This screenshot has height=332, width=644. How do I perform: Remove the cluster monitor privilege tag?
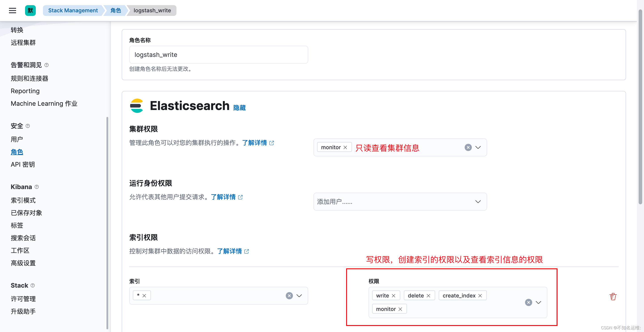pyautogui.click(x=345, y=147)
